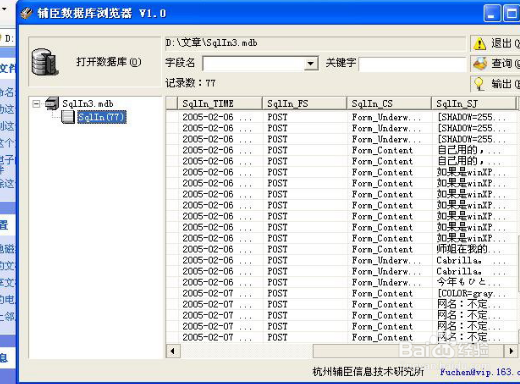Click the 退出 exit button label
The height and width of the screenshot is (384, 520).
click(x=505, y=43)
